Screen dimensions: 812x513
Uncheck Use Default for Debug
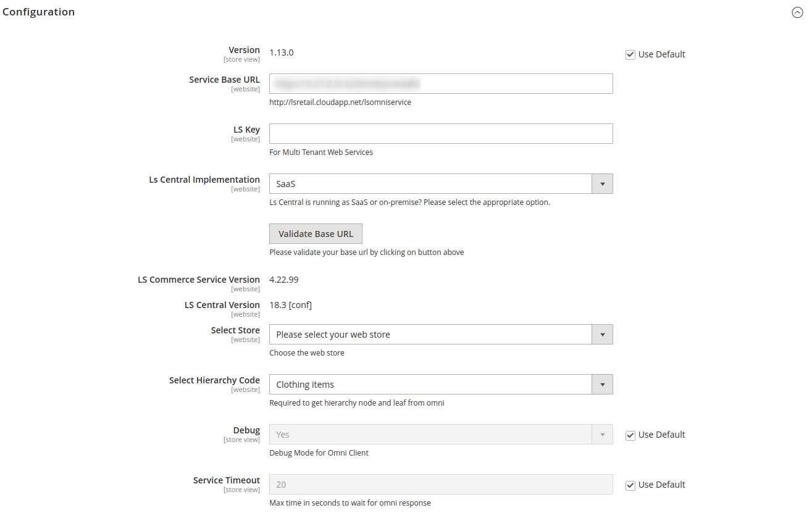630,435
